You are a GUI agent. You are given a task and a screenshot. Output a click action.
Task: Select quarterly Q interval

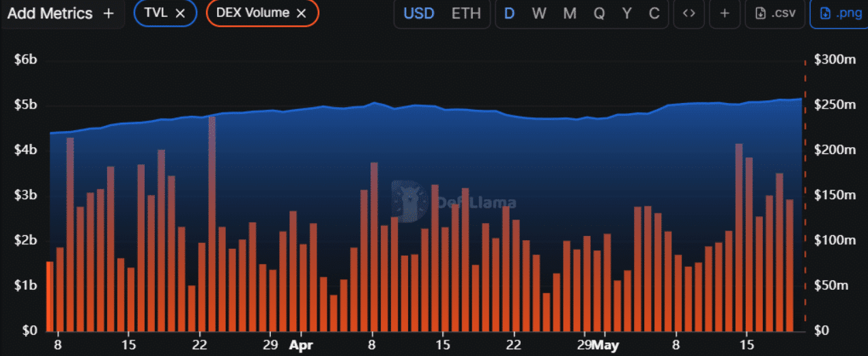pos(599,14)
